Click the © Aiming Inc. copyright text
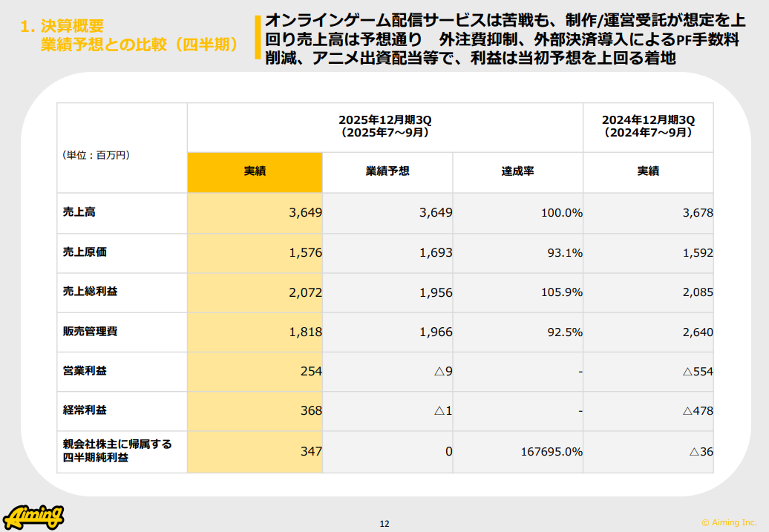Screen dimensions: 769x532 729,522
